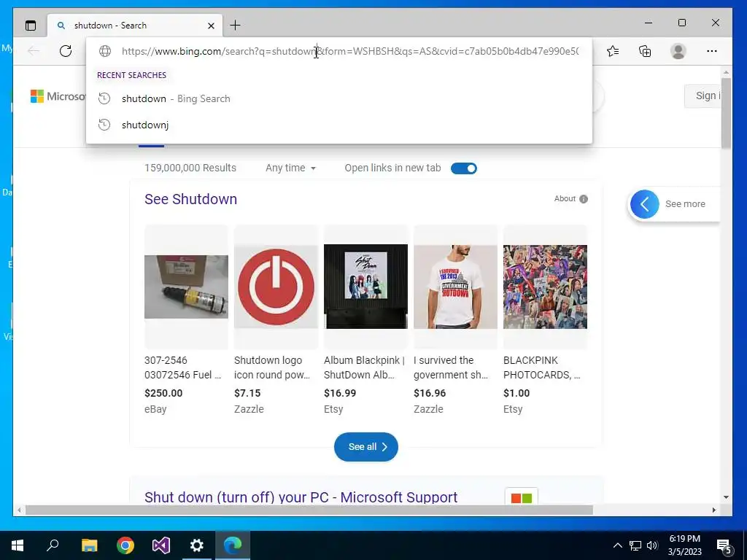The width and height of the screenshot is (747, 560).
Task: Open File Explorer from the taskbar
Action: (x=89, y=545)
